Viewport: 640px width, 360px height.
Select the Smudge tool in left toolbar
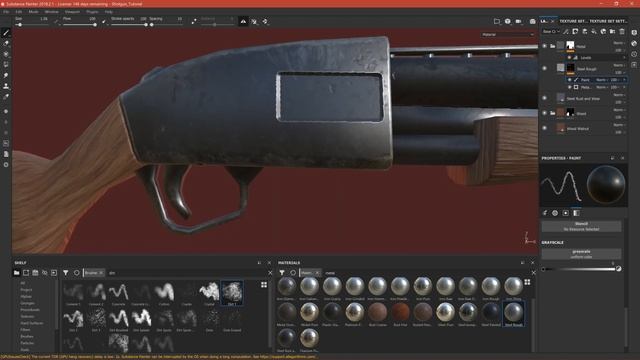click(6, 76)
